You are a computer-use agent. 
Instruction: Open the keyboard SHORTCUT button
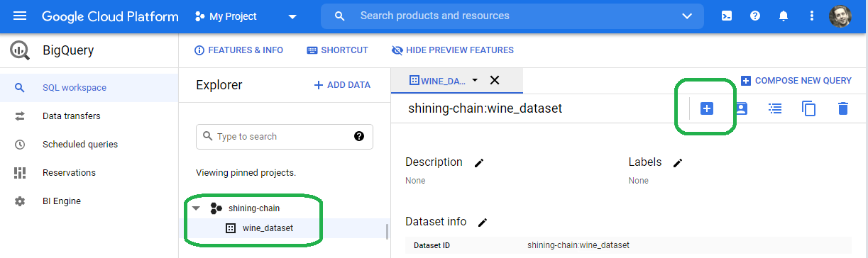coord(337,50)
